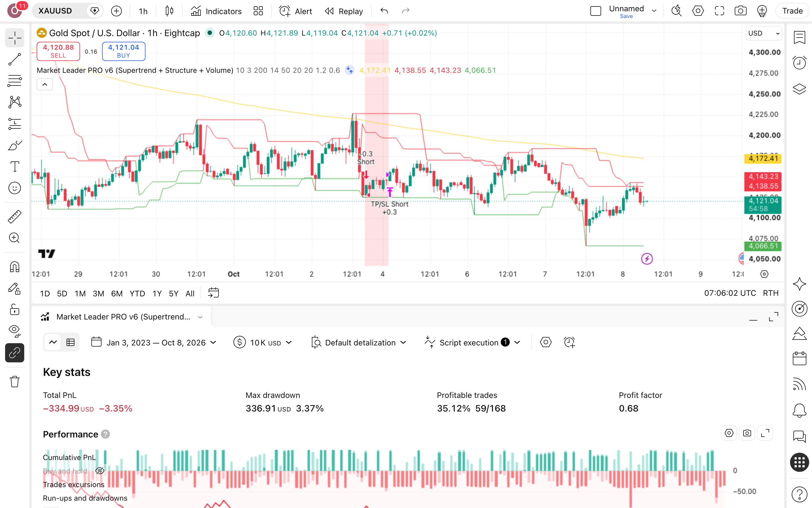Open the Trades excursions section
The height and width of the screenshot is (508, 812).
74,485
